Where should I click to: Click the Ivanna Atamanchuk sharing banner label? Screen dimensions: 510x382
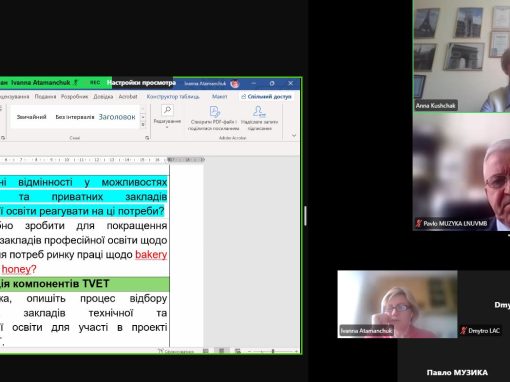(x=41, y=82)
